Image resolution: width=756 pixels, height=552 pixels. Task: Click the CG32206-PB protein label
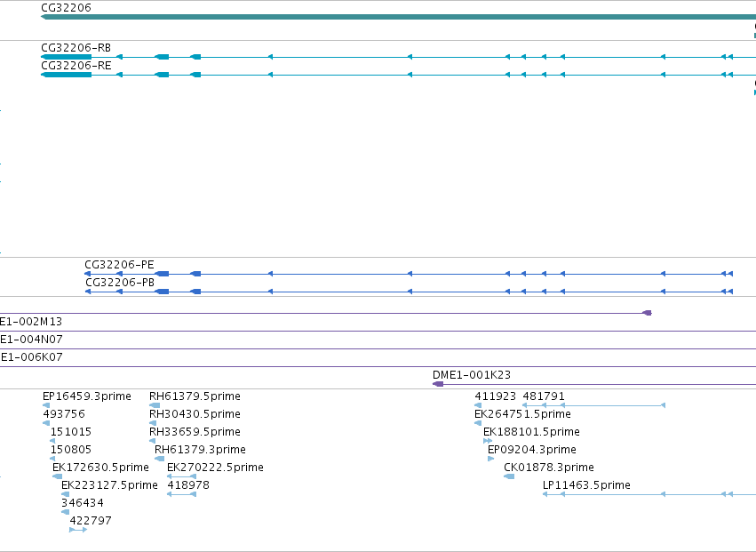pyautogui.click(x=120, y=283)
